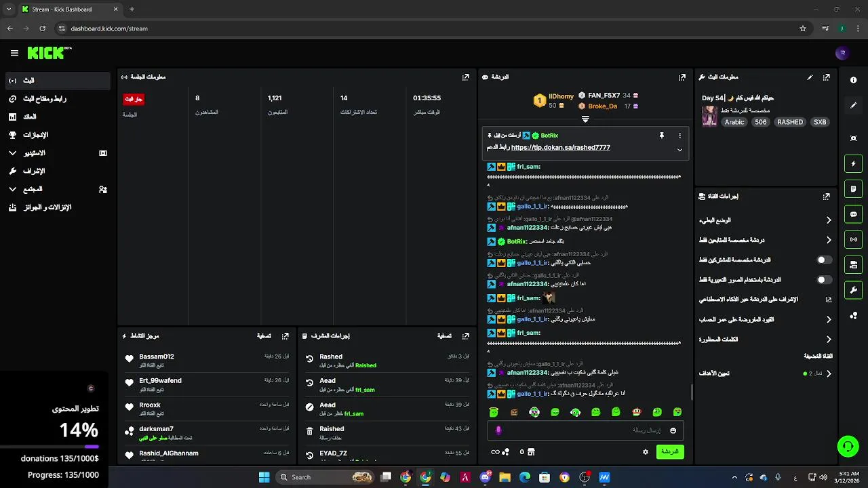
Task: Open the green headset support button
Action: point(848,446)
